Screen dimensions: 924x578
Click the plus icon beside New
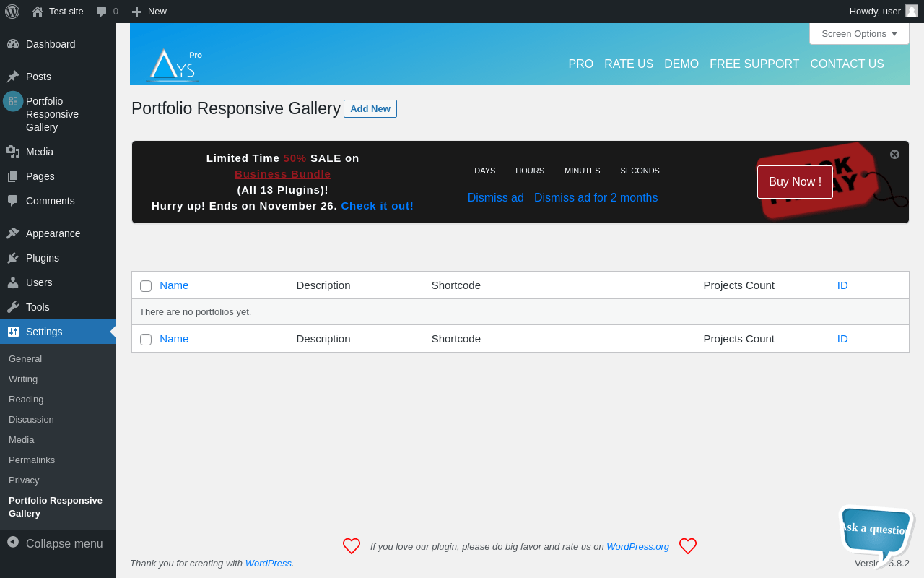pos(136,12)
